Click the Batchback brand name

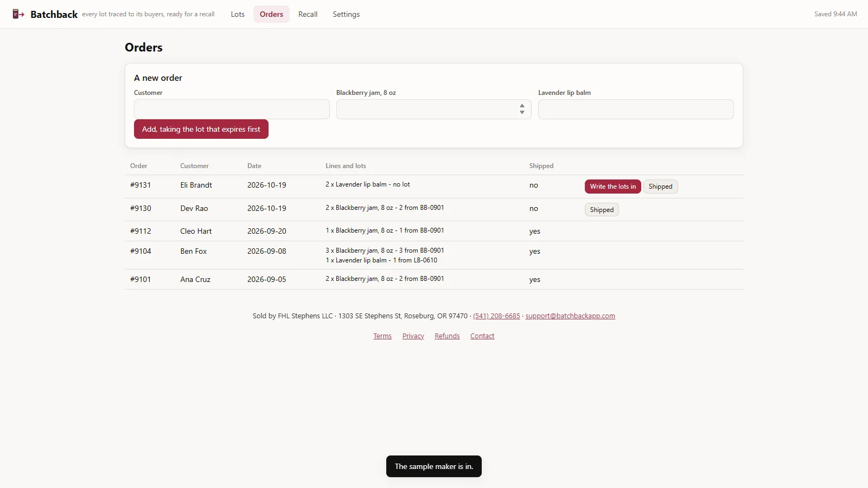pos(54,14)
